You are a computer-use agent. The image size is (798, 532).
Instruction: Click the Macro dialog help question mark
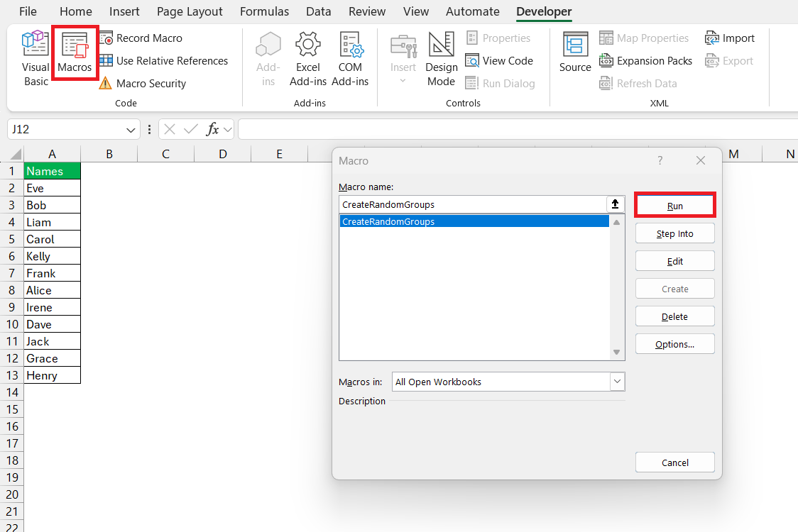pos(660,161)
